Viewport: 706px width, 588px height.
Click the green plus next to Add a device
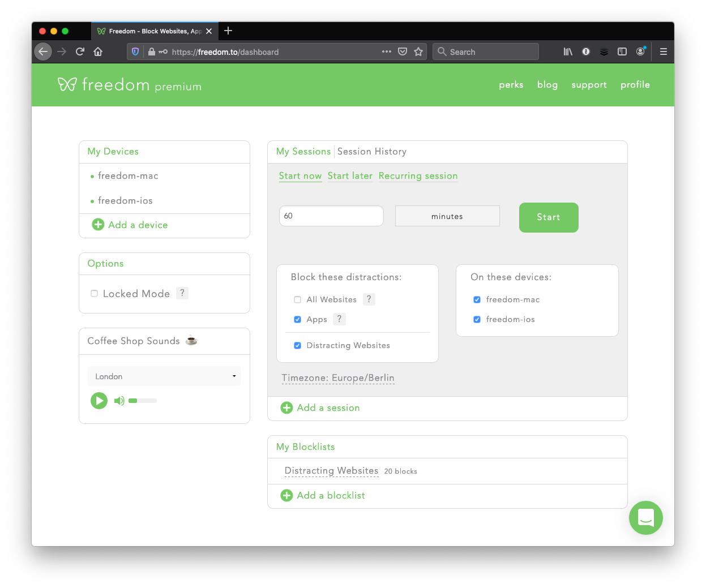[x=98, y=225]
